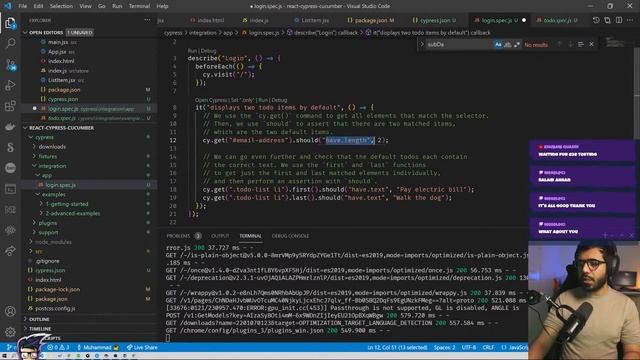Image resolution: width=640 pixels, height=360 pixels.
Task: Click errors and warnings status indicator
Action: point(58,347)
